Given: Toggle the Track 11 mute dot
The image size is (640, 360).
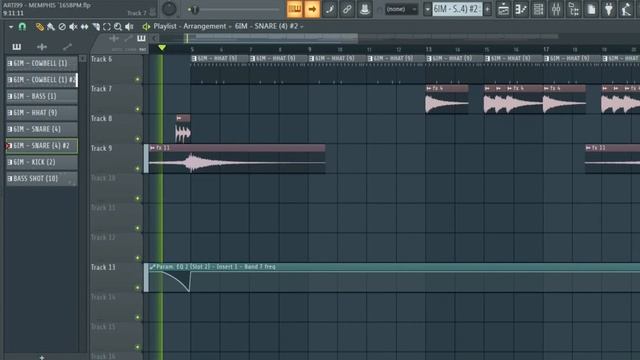Looking at the screenshot, I should pyautogui.click(x=138, y=228).
